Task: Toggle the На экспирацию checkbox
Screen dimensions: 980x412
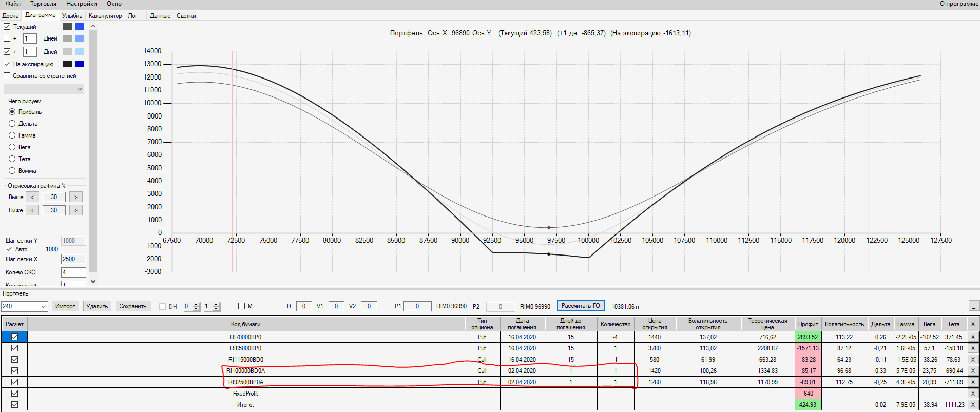Action: [x=7, y=64]
